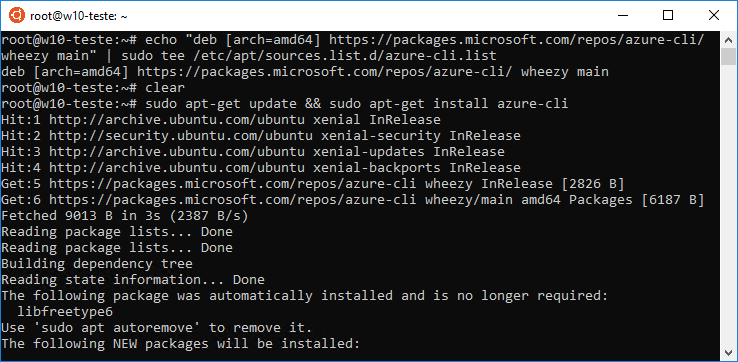Click the 'sudo apt-get update' command line
The height and width of the screenshot is (362, 738).
point(284,104)
